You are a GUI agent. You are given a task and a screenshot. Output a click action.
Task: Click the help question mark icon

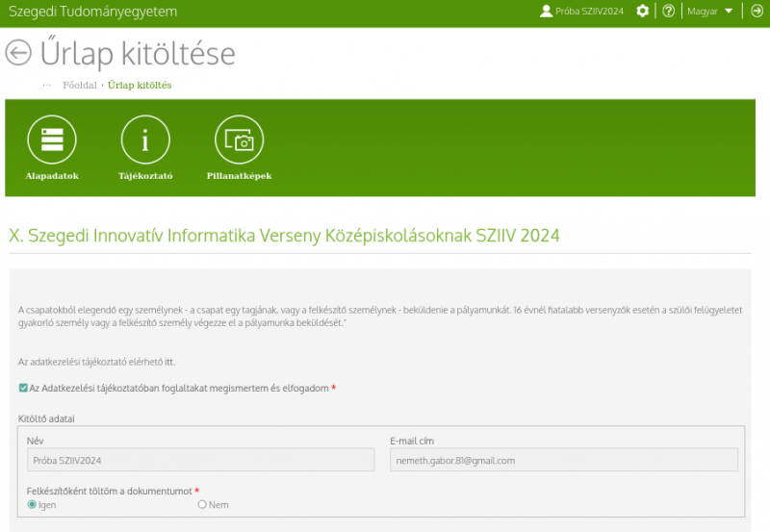[669, 11]
